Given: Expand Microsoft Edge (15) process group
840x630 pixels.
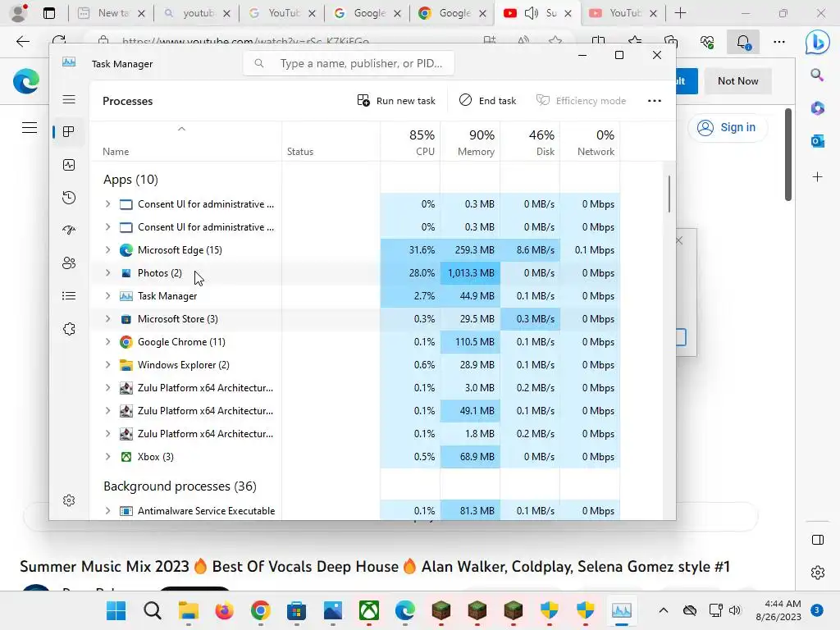Looking at the screenshot, I should click(x=107, y=249).
